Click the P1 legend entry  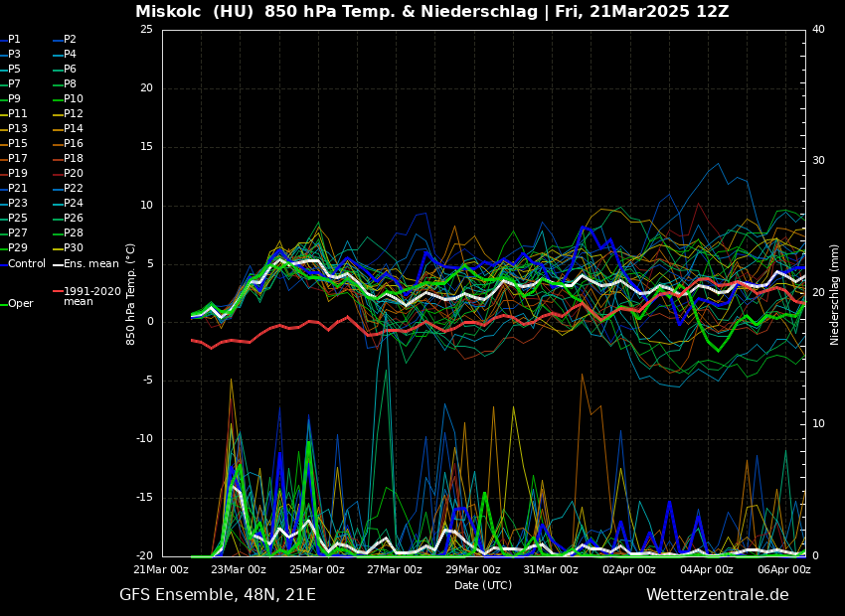pos(14,40)
